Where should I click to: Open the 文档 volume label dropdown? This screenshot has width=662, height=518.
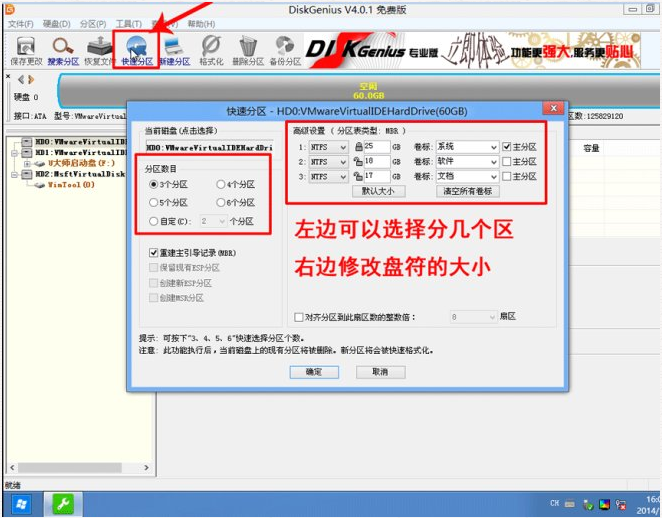tap(494, 177)
